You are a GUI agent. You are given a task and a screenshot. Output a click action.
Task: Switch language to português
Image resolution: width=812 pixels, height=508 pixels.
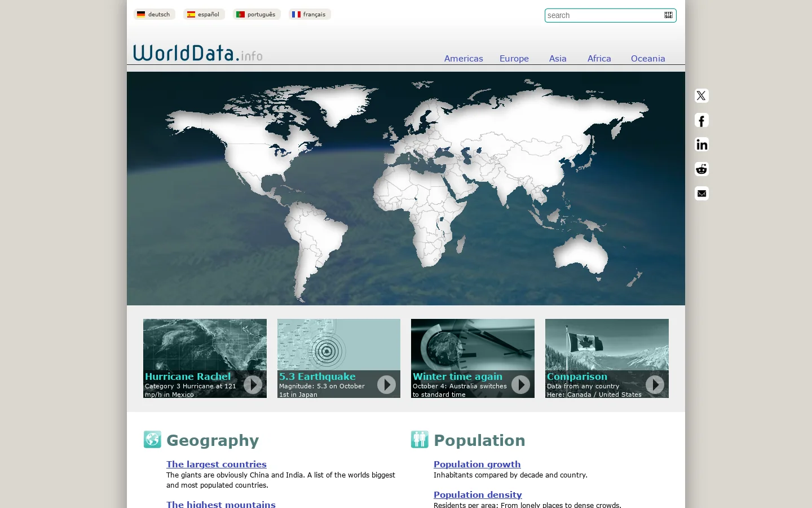point(257,14)
